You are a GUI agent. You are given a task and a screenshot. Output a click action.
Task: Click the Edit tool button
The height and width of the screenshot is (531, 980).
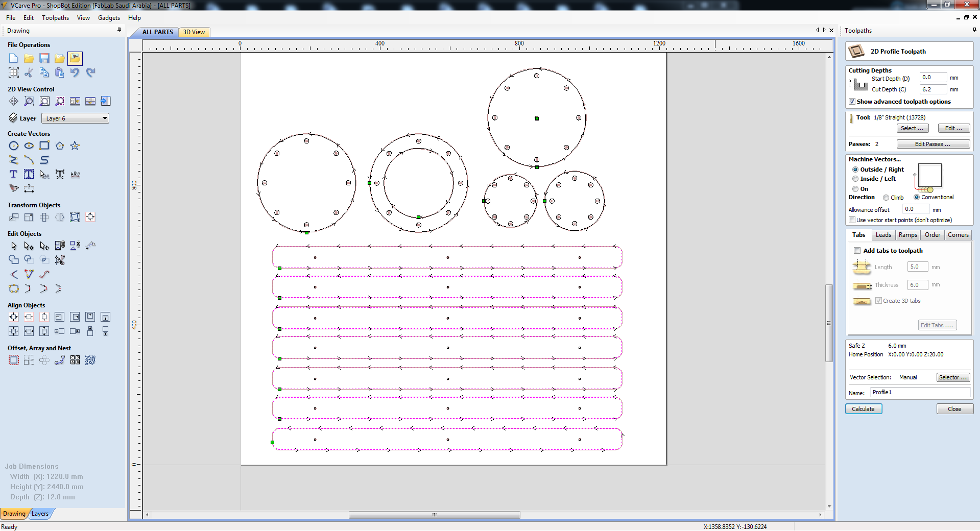coord(953,128)
